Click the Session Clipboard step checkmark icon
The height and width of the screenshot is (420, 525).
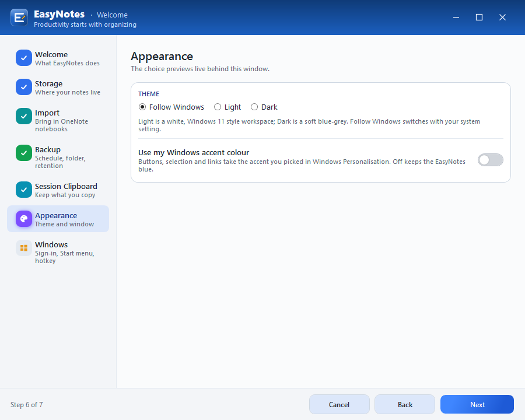point(24,190)
